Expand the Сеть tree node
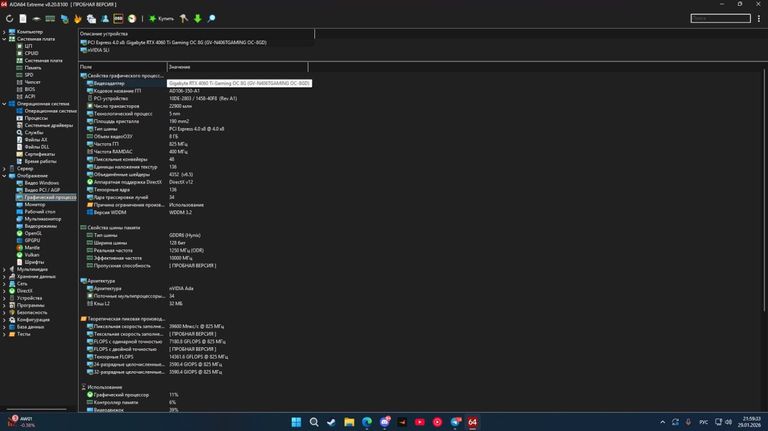Viewport: 768px width, 431px height. [x=4, y=284]
